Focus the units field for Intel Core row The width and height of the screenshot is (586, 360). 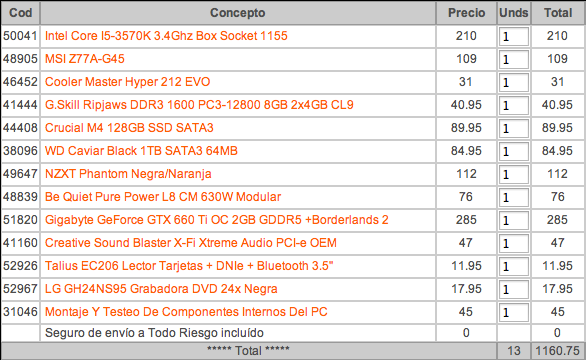pyautogui.click(x=514, y=37)
